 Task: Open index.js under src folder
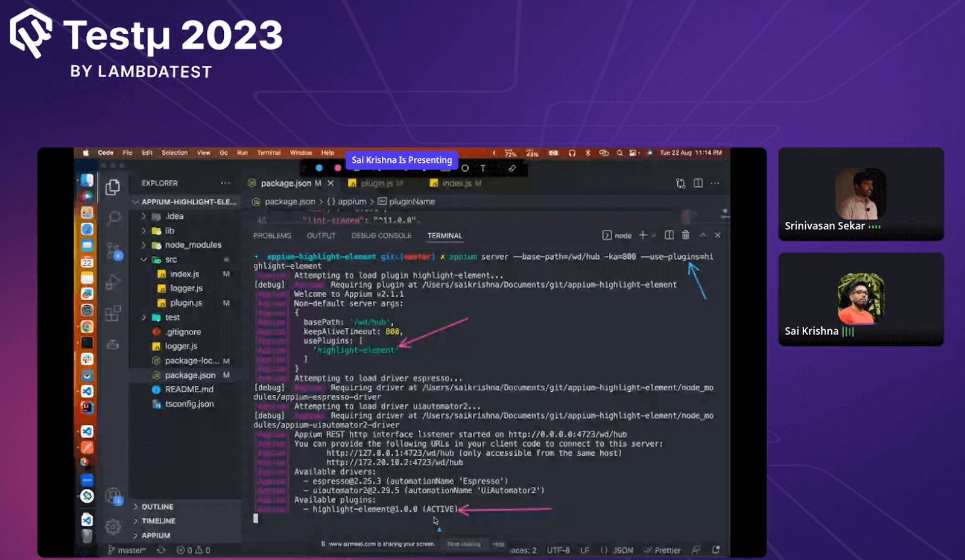[x=185, y=274]
